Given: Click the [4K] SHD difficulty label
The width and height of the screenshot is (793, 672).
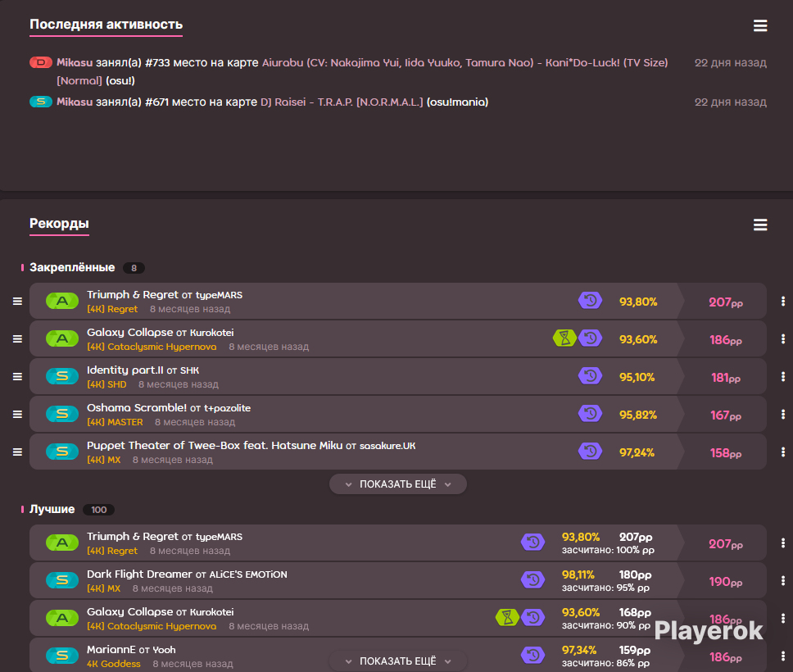Looking at the screenshot, I should pos(106,384).
